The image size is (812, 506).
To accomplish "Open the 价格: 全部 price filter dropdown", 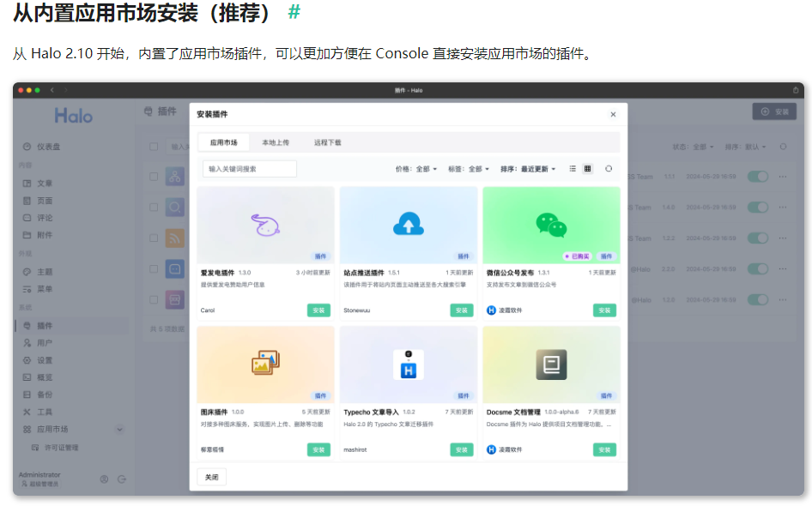I will 416,169.
